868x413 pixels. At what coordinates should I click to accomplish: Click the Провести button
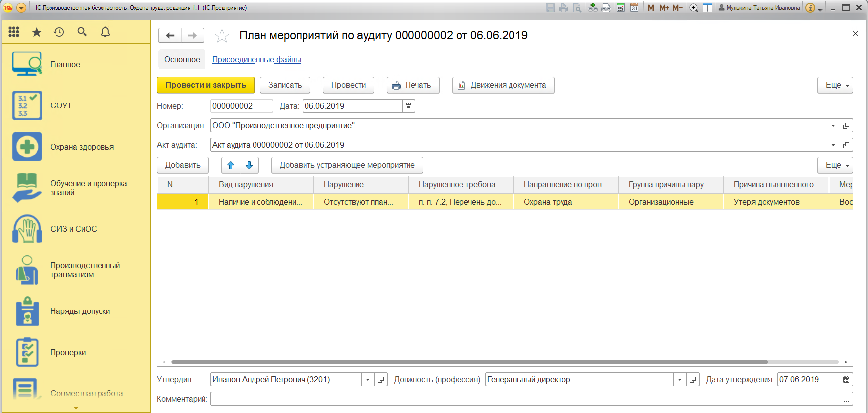tap(349, 85)
